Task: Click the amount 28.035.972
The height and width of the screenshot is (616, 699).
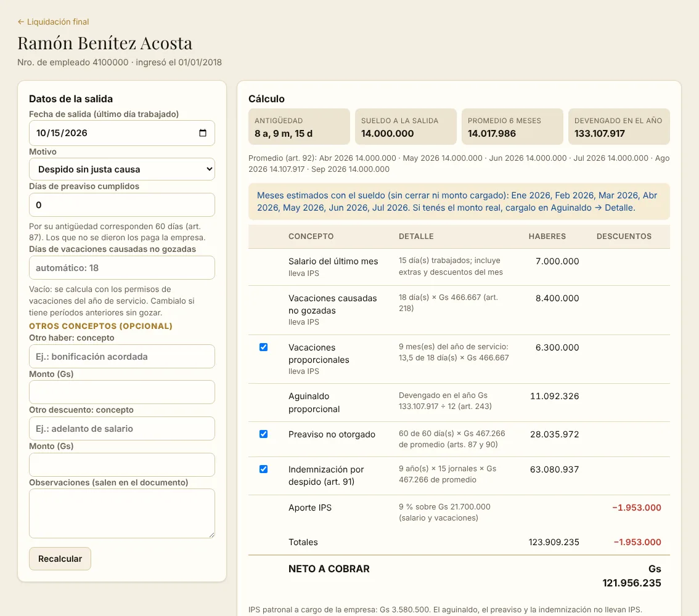Action: [555, 434]
